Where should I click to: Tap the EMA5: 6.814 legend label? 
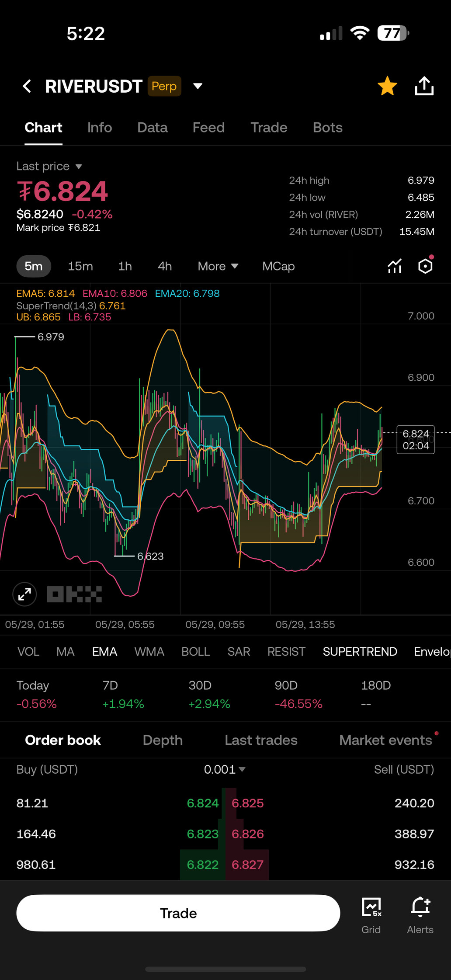[45, 293]
